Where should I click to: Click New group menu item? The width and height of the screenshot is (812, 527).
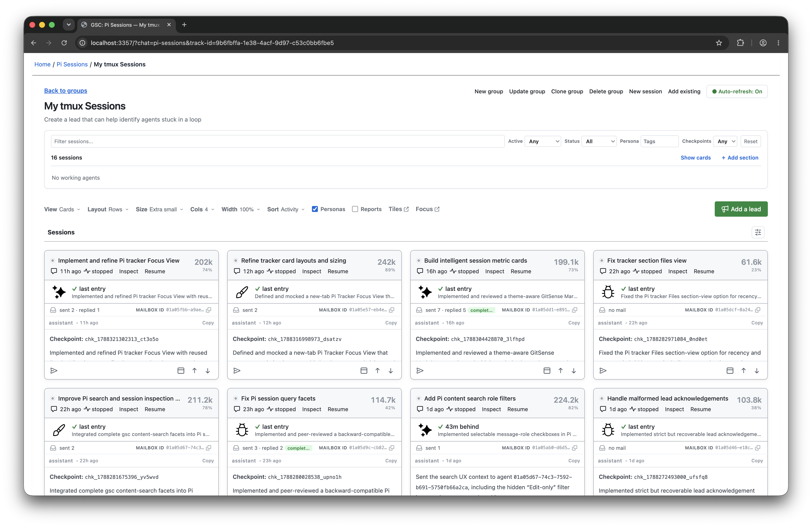[x=489, y=91]
